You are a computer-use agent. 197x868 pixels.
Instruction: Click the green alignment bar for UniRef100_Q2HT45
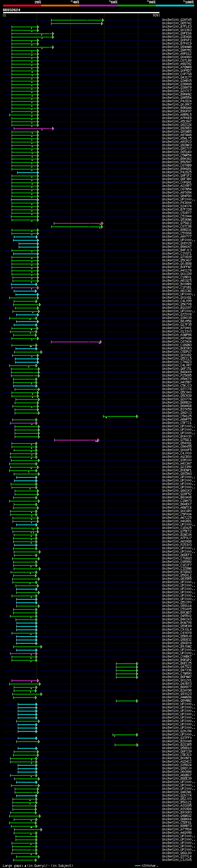78,20
